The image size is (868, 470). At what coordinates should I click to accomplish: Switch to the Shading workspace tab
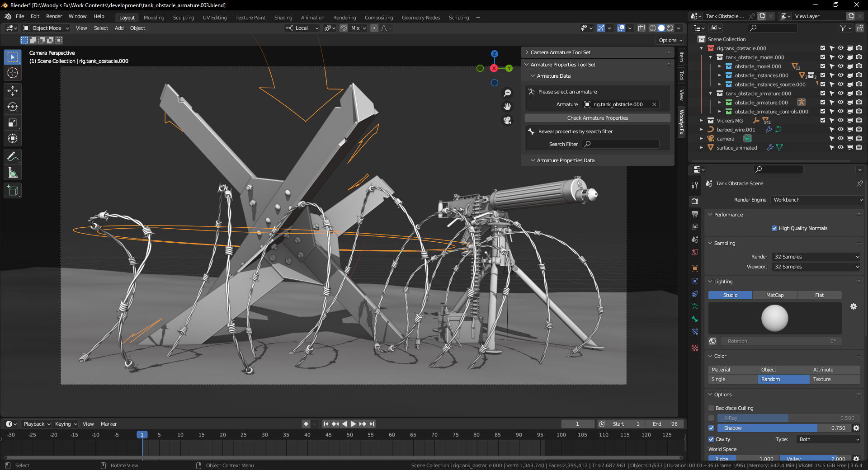tap(283, 17)
